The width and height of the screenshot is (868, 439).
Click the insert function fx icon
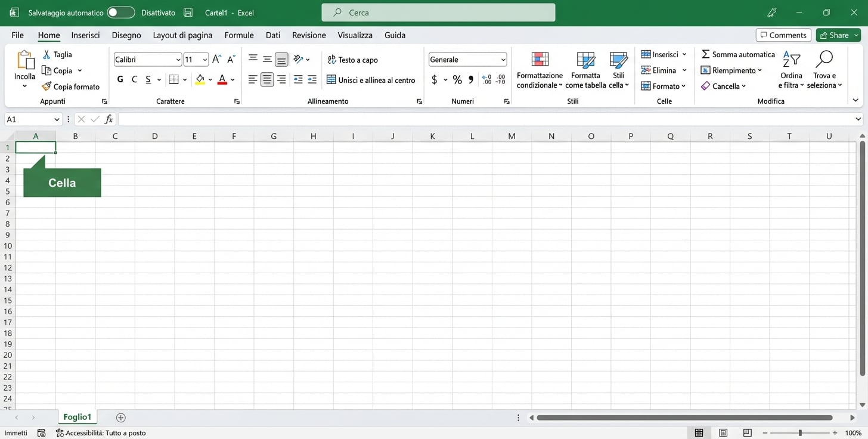(x=109, y=119)
